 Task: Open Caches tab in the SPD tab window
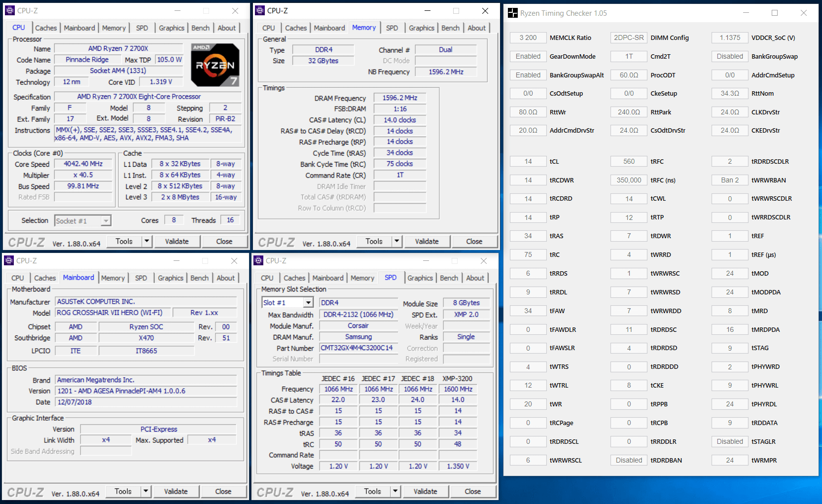294,278
